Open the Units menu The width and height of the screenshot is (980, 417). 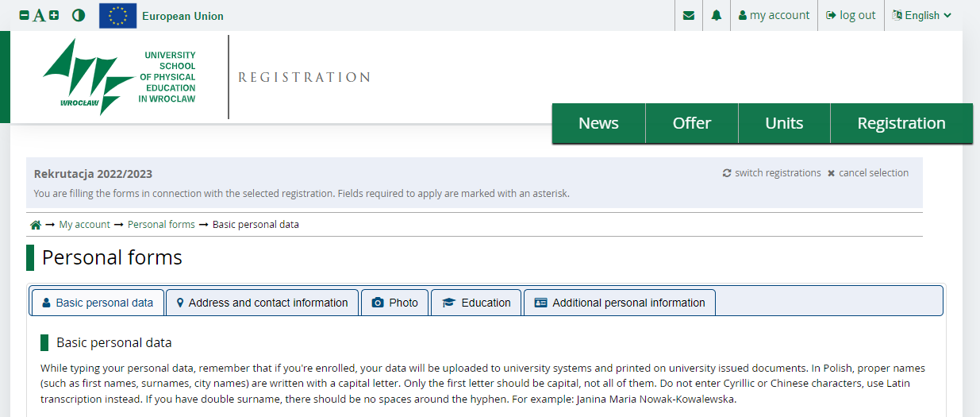784,123
